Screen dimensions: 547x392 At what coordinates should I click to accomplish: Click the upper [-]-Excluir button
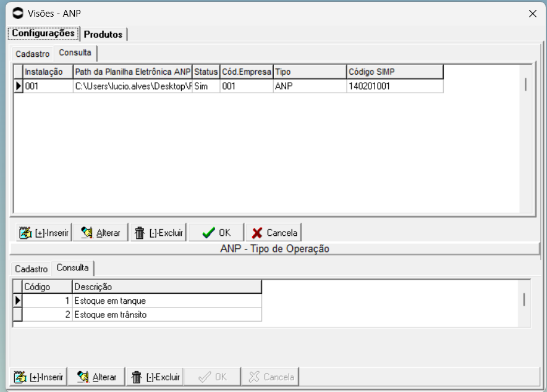[159, 232]
